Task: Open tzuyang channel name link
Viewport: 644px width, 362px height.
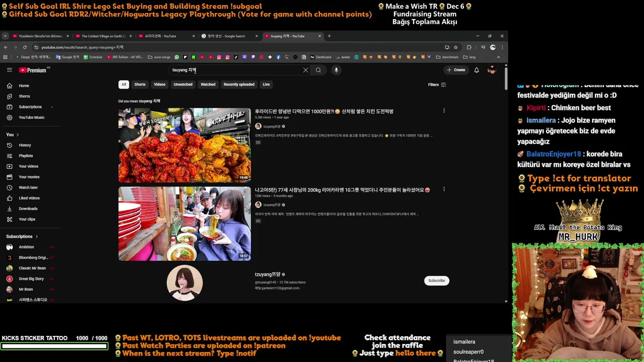Action: (x=268, y=275)
